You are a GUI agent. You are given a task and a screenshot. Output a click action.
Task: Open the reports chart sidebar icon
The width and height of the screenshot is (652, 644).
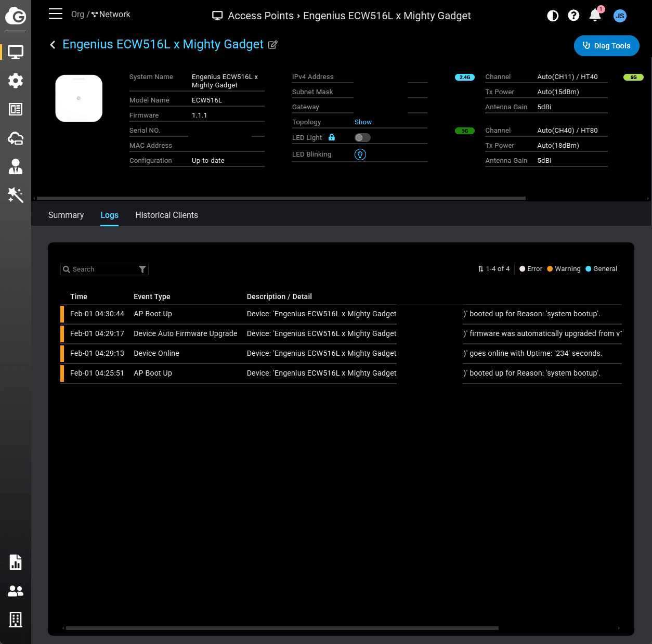(16, 562)
